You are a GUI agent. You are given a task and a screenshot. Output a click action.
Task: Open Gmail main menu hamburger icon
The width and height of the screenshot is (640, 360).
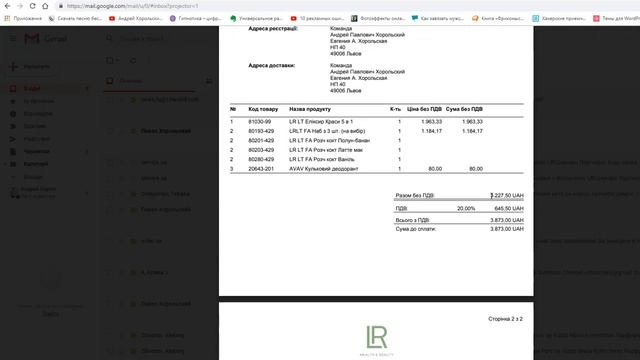pos(13,38)
